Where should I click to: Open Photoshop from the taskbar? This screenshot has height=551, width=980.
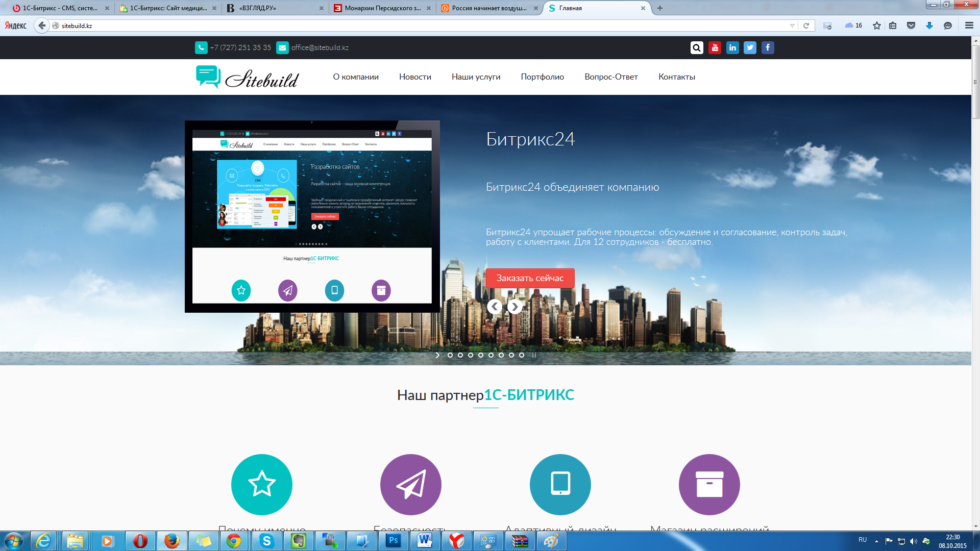point(393,541)
